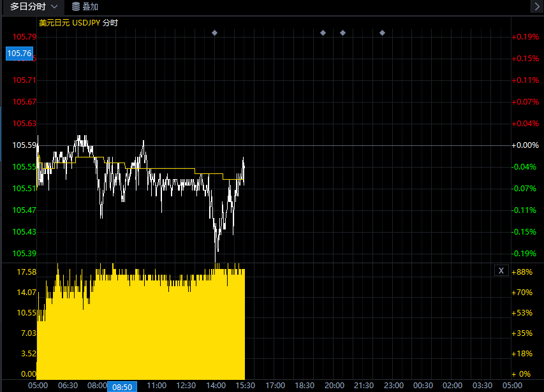Image resolution: width=544 pixels, height=392 pixels.
Task: Expand the panel with top-right arrow
Action: (x=536, y=6)
